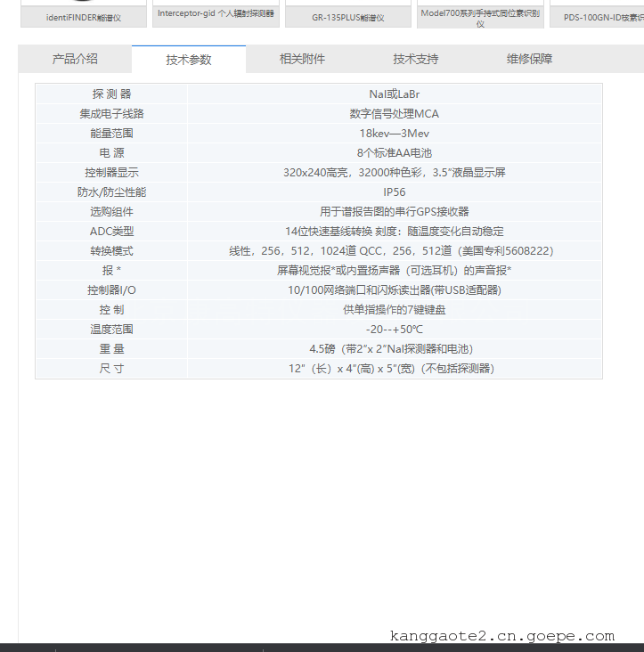Click the IP56 rating value
This screenshot has width=644, height=652.
pyautogui.click(x=394, y=192)
